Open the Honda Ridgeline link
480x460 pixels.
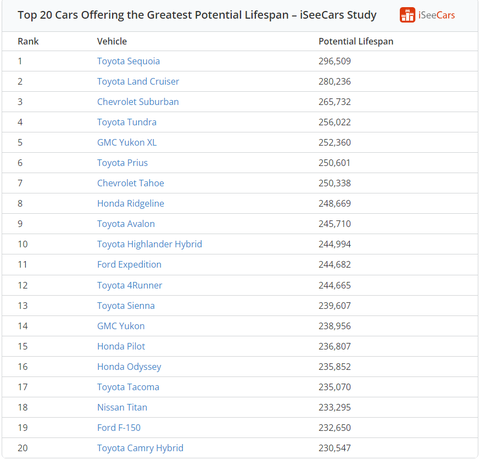131,204
